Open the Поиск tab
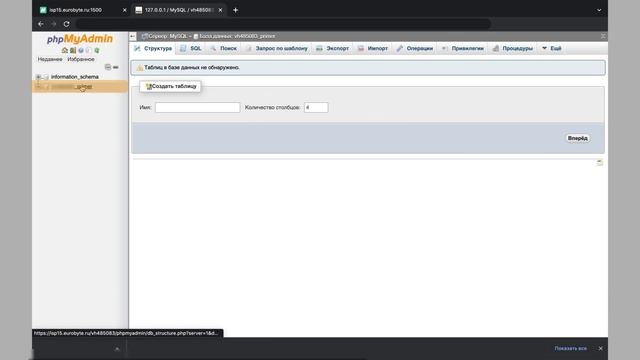 224,49
